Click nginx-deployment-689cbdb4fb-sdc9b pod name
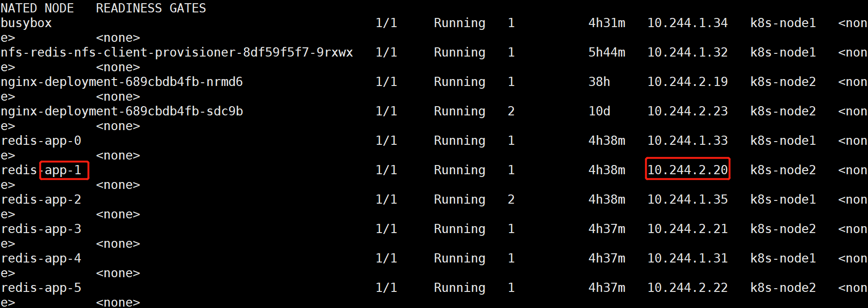Viewport: 868px width, 308px height. [122, 112]
